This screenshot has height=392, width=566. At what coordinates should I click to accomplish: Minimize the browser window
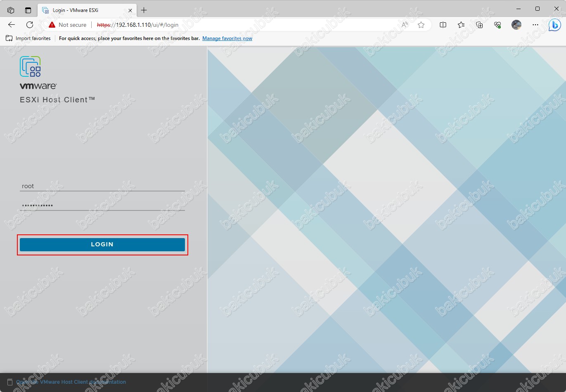click(519, 9)
